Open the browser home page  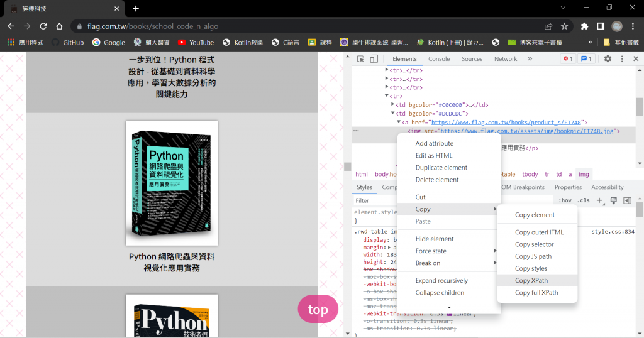[59, 26]
